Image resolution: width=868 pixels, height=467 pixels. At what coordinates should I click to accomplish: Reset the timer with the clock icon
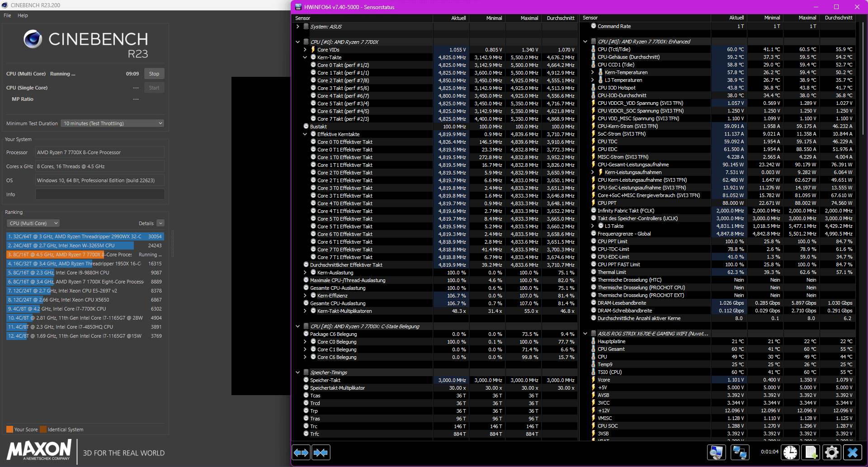tap(790, 452)
